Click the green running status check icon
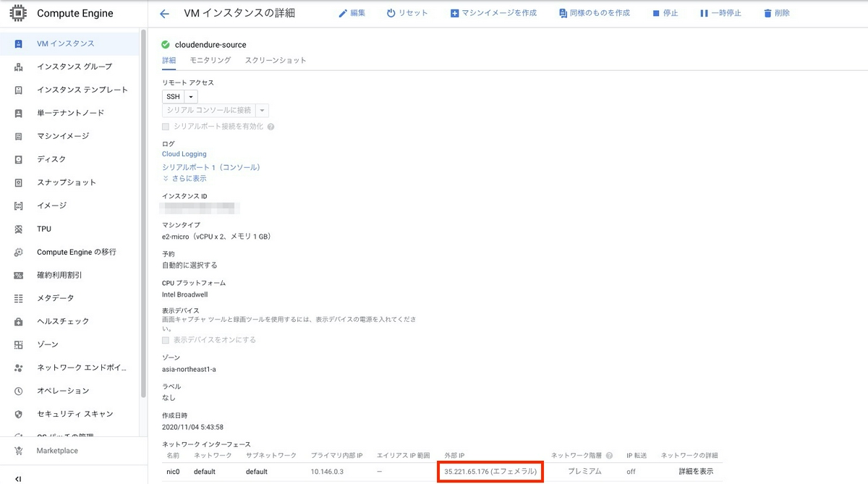The height and width of the screenshot is (484, 868). [x=166, y=45]
